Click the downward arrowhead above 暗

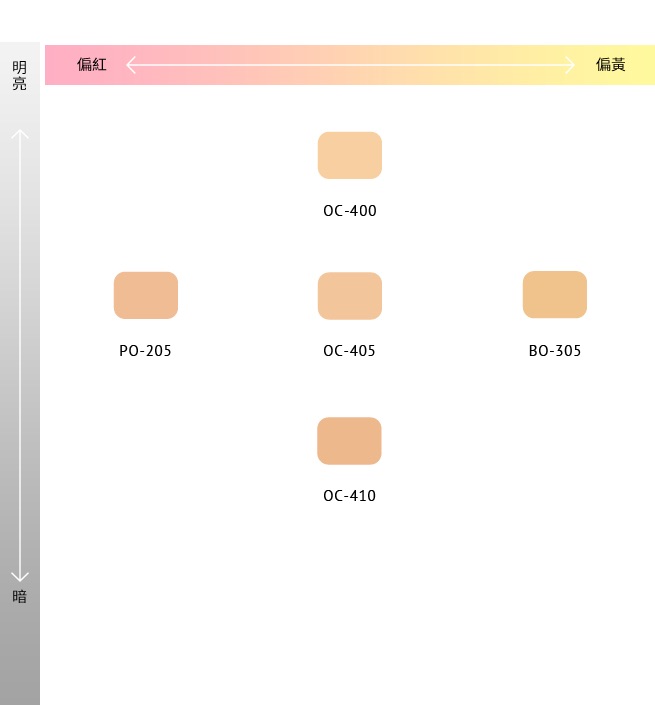(20, 576)
